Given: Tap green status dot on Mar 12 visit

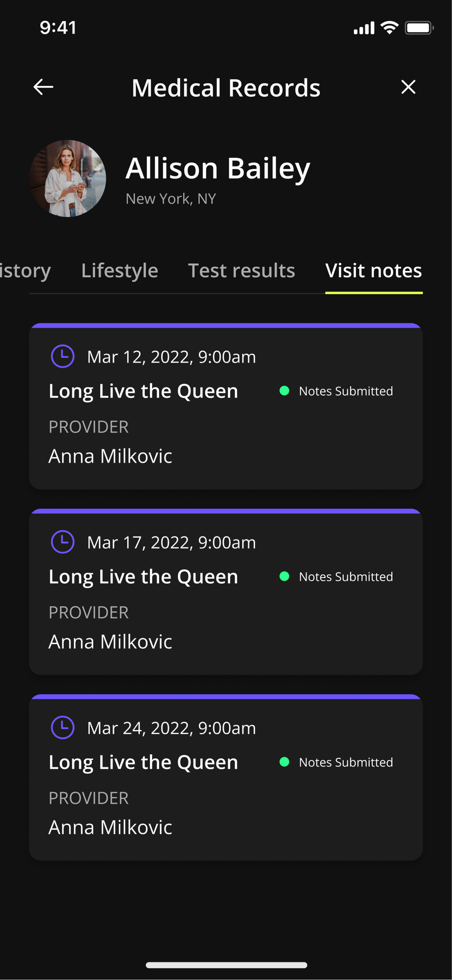Looking at the screenshot, I should (284, 391).
